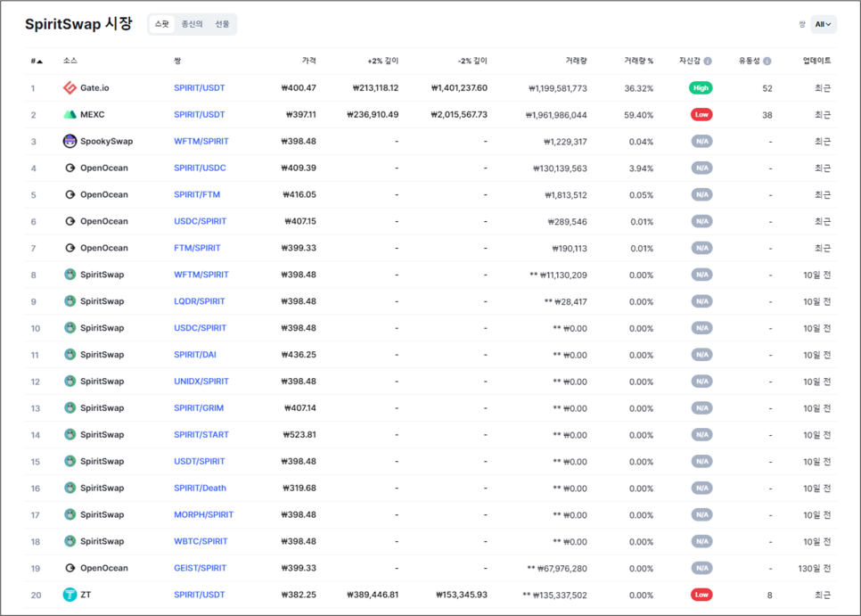This screenshot has width=861, height=616.
Task: Switch to the 선물 tab
Action: point(223,24)
